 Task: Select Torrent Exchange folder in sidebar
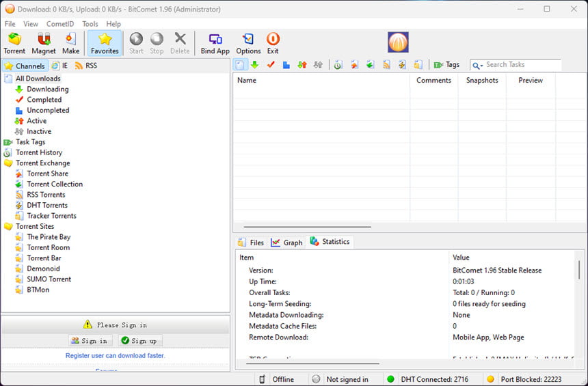coord(43,163)
